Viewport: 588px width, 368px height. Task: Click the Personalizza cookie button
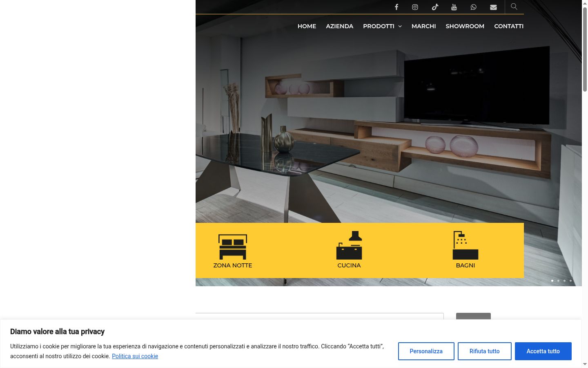pos(426,351)
